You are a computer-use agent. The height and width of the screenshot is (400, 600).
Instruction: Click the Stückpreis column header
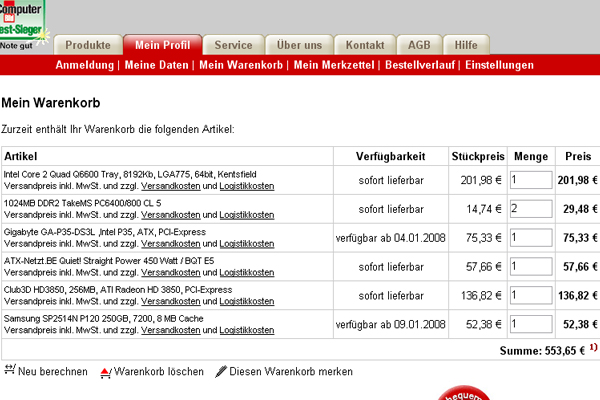coord(478,156)
